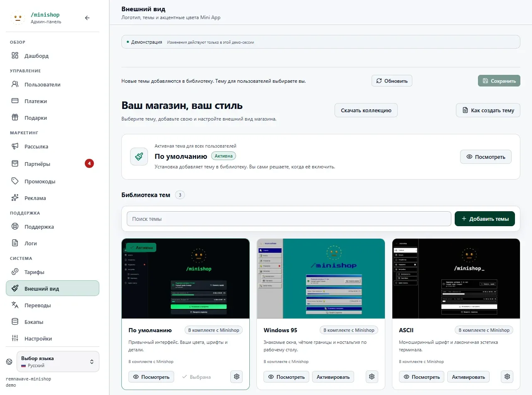Click the Активна badge next to По умолчанию
Image resolution: width=532 pixels, height=395 pixels.
point(224,156)
